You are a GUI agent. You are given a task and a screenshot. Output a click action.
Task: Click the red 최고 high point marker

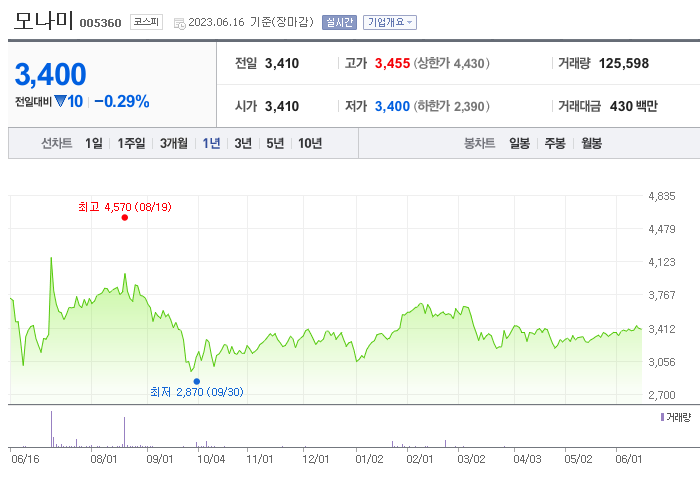[x=125, y=217]
